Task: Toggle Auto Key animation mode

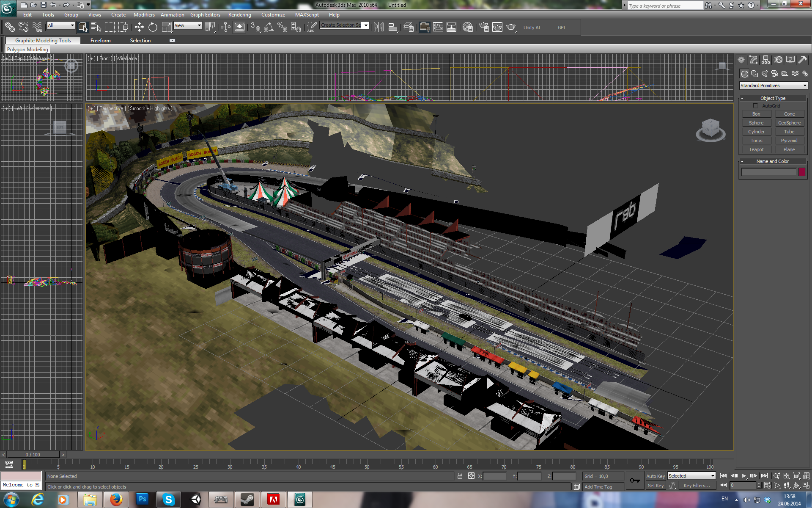Action: pos(655,476)
